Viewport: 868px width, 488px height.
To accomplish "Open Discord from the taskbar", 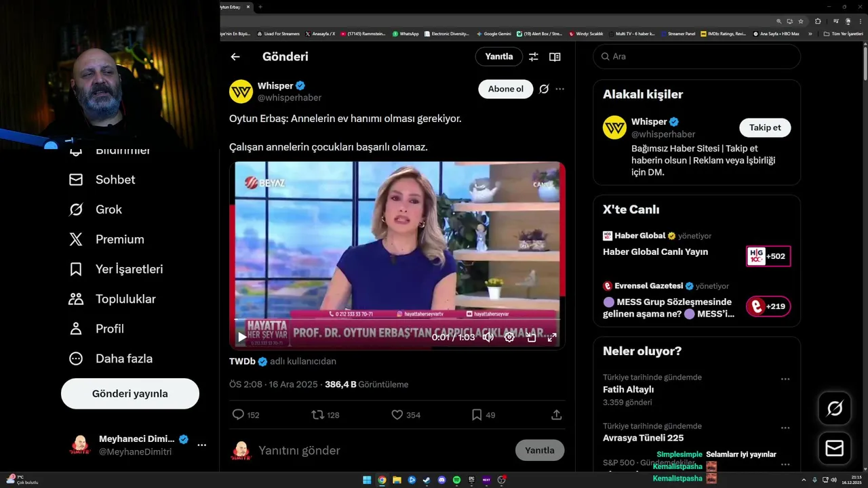I will (x=441, y=480).
